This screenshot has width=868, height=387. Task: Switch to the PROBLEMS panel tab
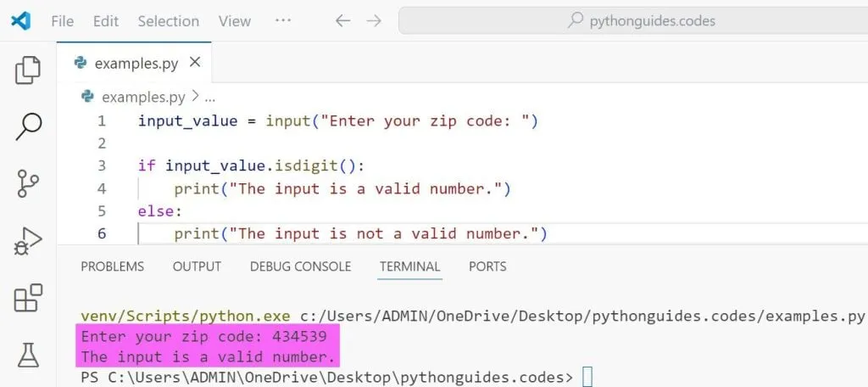pyautogui.click(x=112, y=266)
